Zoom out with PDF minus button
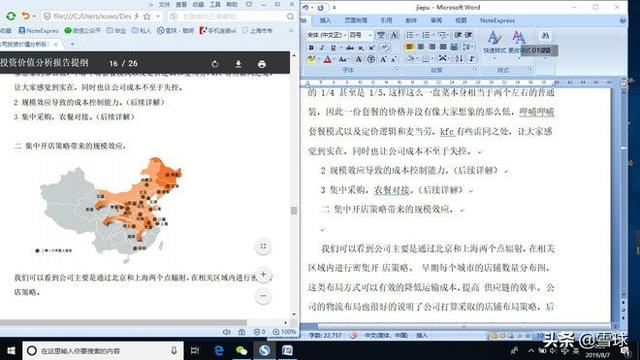This screenshot has height=360, width=640. (263, 296)
